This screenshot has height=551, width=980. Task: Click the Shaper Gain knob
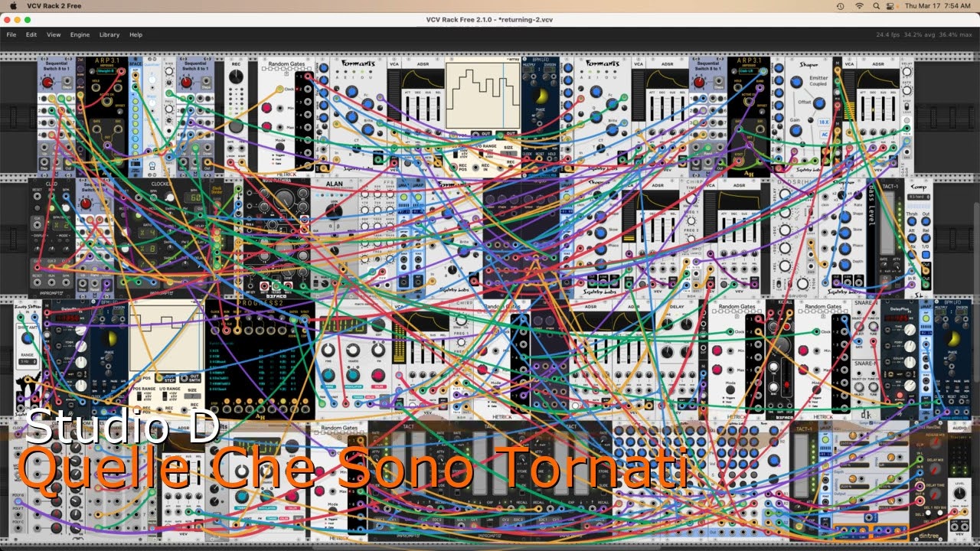pyautogui.click(x=796, y=131)
